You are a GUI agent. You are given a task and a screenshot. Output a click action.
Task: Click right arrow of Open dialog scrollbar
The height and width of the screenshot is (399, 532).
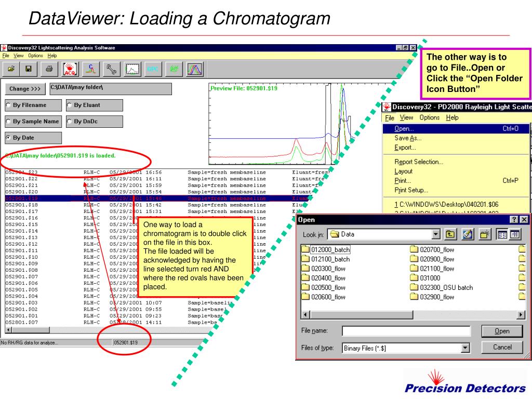click(521, 315)
